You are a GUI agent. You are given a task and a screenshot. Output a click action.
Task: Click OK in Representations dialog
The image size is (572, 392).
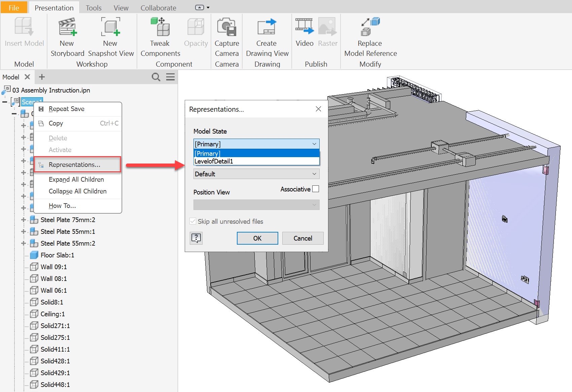coord(257,238)
